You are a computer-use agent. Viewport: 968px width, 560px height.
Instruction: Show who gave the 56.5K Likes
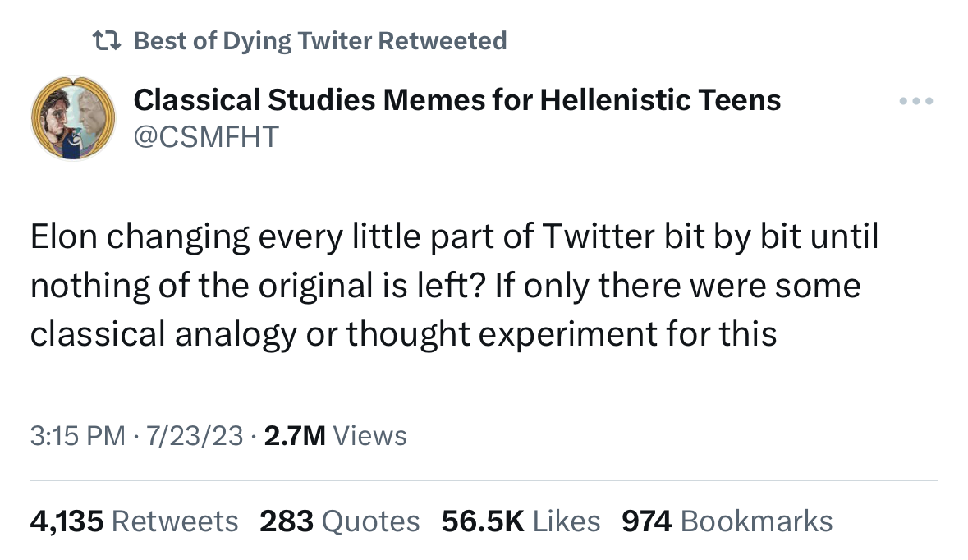point(521,521)
